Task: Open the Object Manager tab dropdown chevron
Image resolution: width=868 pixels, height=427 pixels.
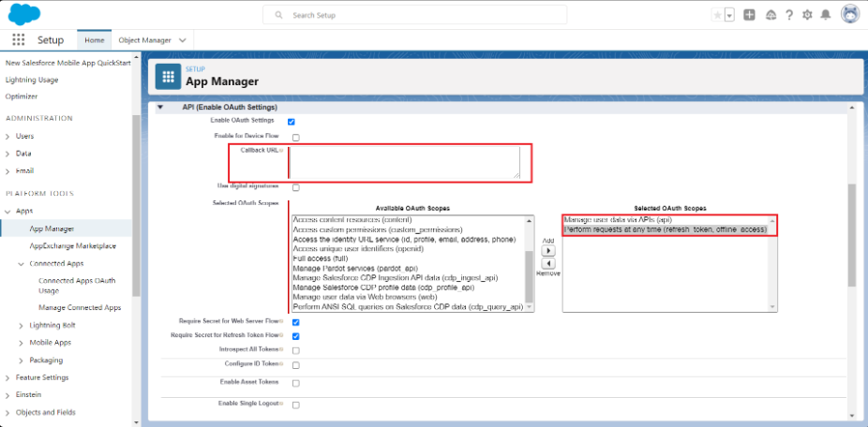Action: point(183,40)
